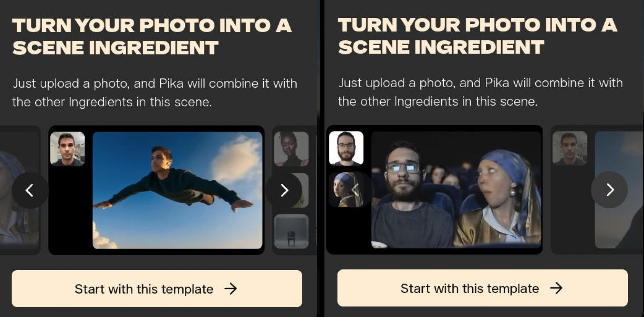This screenshot has height=317, width=644.
Task: Open the dimmed sky preview on far right
Action: [619, 190]
